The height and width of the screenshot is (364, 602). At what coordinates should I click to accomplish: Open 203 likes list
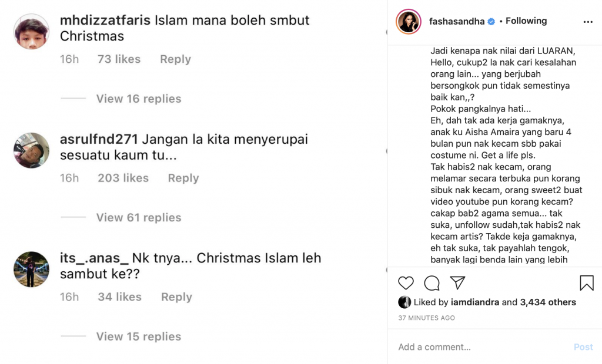[x=123, y=178]
